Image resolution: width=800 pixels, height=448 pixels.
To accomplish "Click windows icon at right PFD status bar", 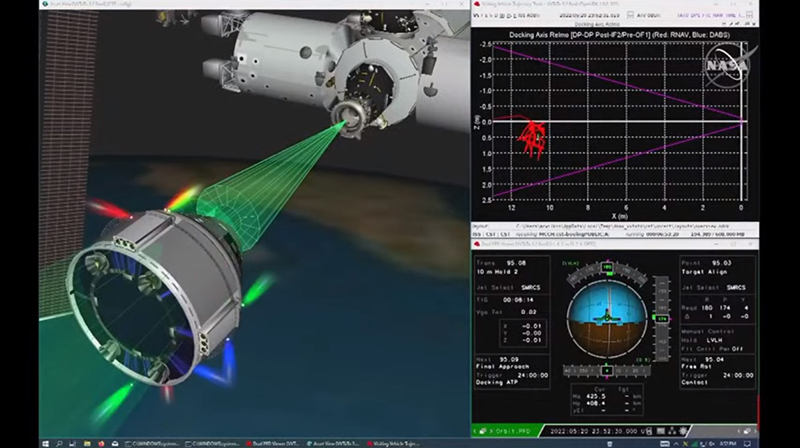I will point(746,431).
